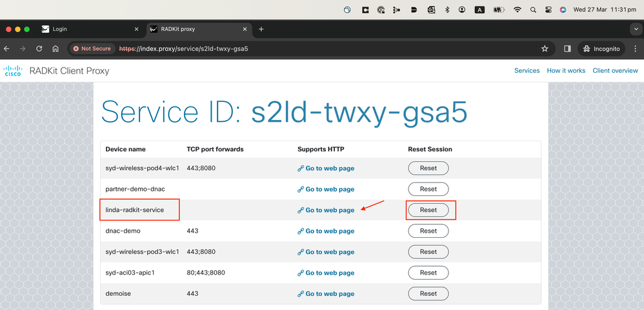Screen dimensions: 644x310
Task: Click the Service ID s2ld-twxy-gsa5 heading
Action: pos(284,111)
